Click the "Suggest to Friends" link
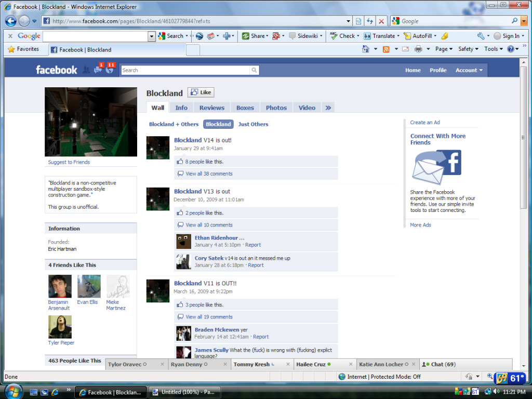Image resolution: width=532 pixels, height=399 pixels. click(69, 162)
